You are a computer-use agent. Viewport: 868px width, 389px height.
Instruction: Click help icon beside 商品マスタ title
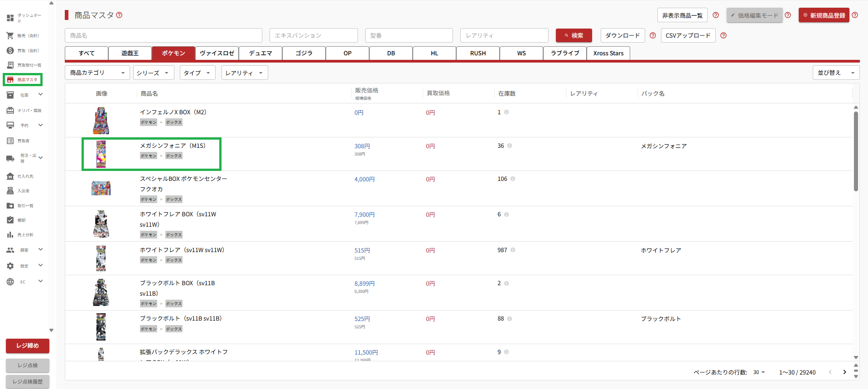click(119, 15)
